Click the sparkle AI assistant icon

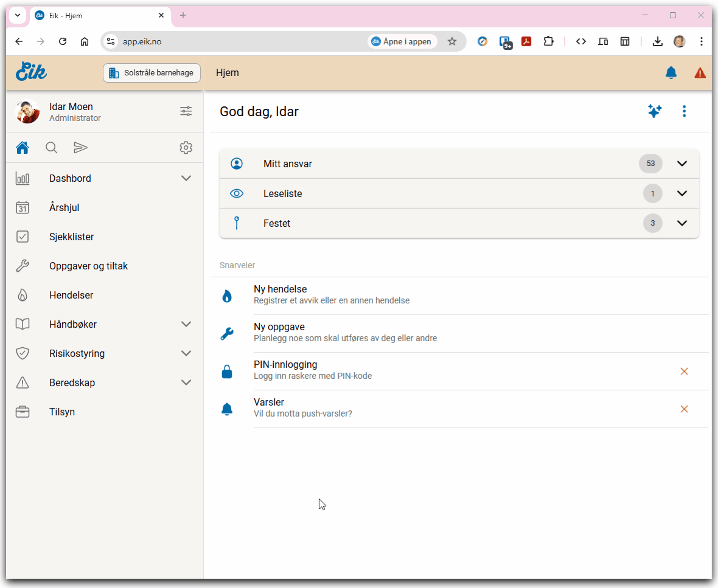[655, 111]
